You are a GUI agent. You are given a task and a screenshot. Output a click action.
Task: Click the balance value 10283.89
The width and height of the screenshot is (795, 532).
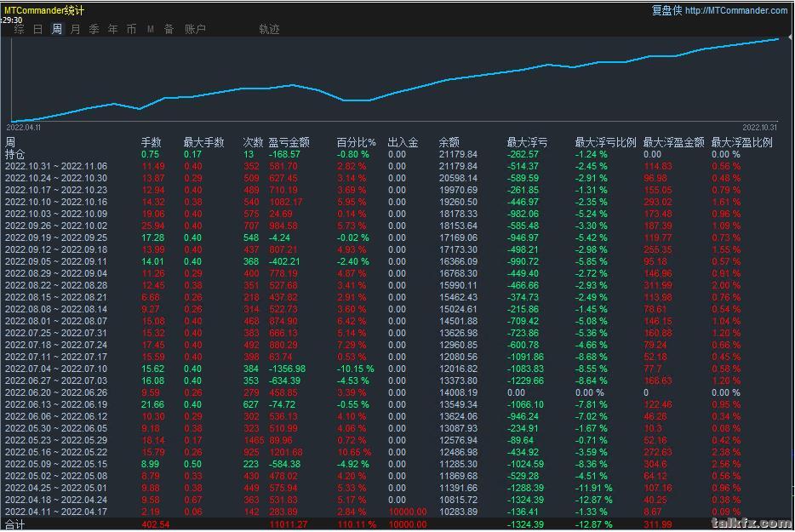tap(458, 512)
